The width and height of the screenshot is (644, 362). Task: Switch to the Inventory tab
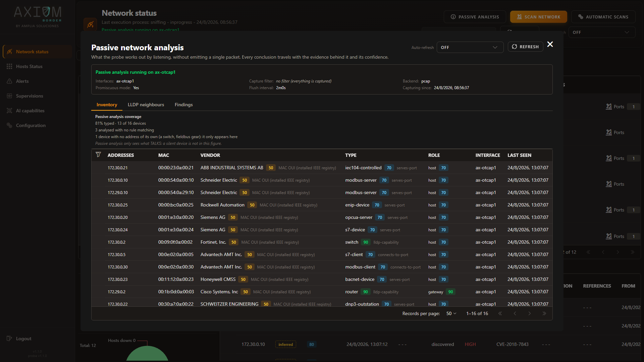(x=107, y=105)
